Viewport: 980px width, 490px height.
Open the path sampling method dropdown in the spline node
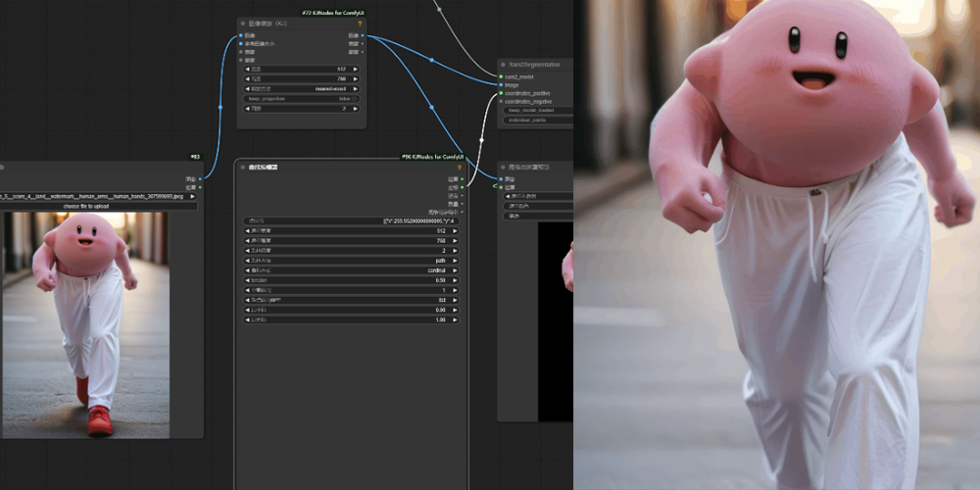(351, 261)
